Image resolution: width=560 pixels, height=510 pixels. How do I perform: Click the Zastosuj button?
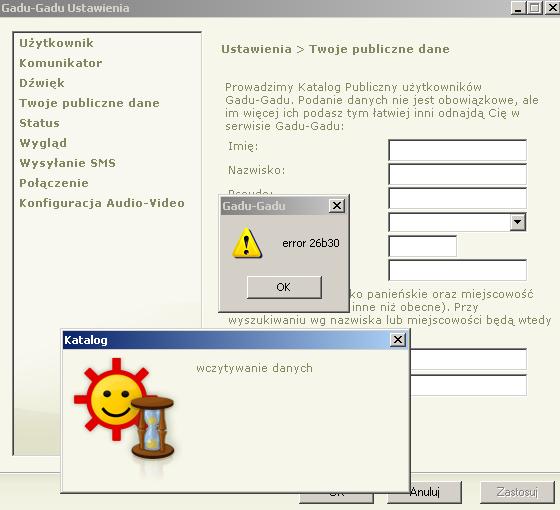tap(517, 492)
